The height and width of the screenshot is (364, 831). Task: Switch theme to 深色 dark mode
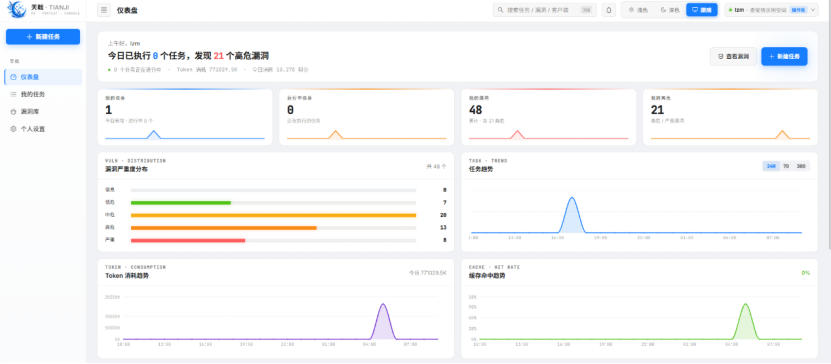coord(670,10)
